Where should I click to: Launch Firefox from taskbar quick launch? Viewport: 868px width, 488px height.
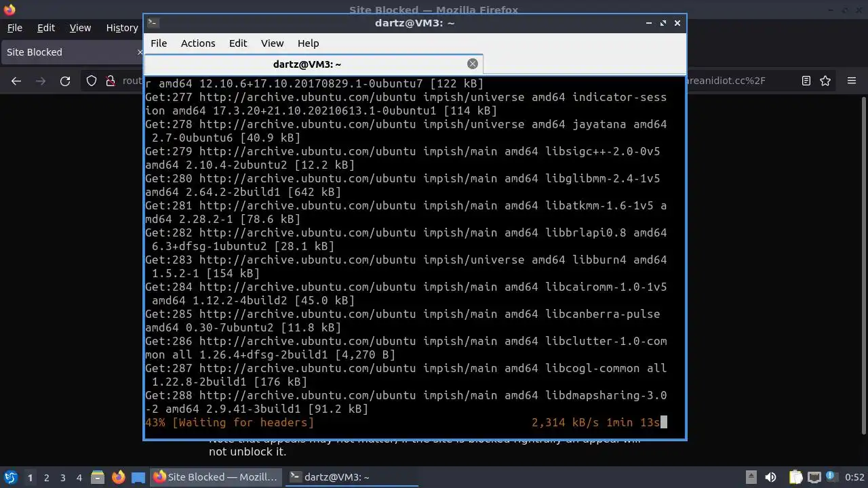tap(118, 477)
